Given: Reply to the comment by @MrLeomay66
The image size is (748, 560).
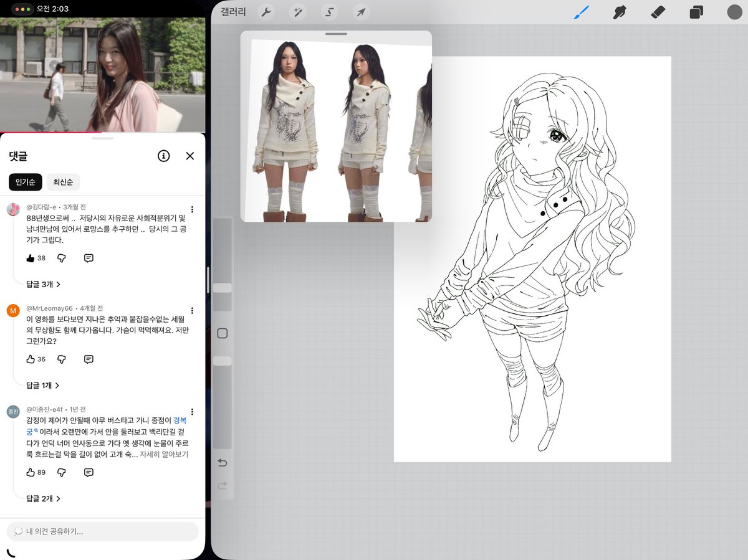Looking at the screenshot, I should pos(89,359).
